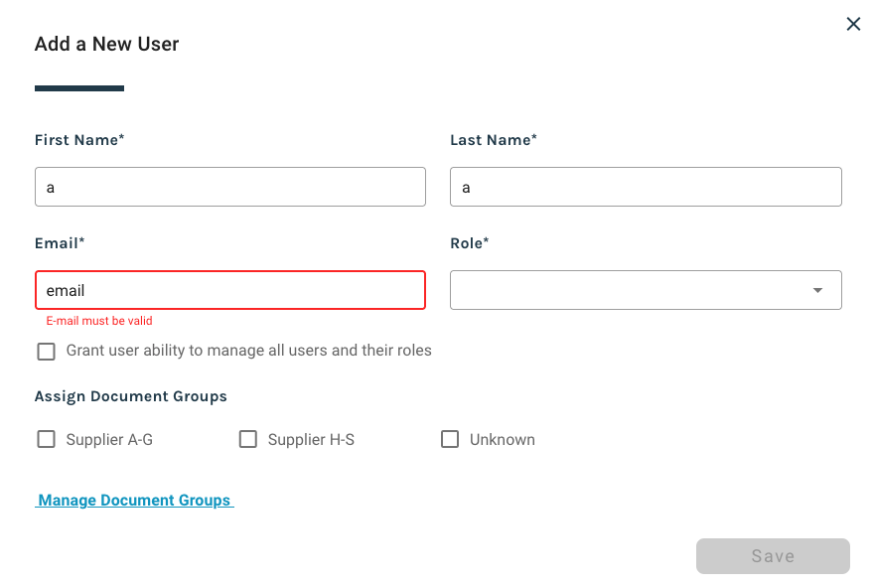This screenshot has height=588, width=873.
Task: Expand the Role selector arrow
Action: coord(816,289)
